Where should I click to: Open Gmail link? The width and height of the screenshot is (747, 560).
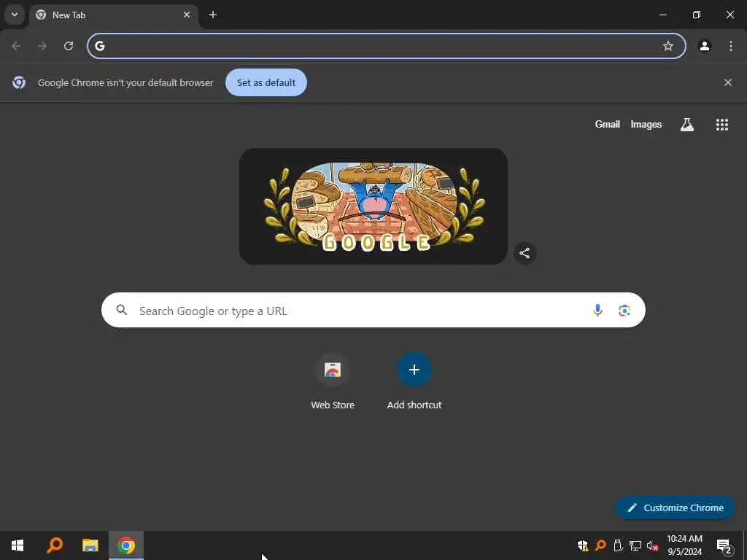tap(608, 124)
